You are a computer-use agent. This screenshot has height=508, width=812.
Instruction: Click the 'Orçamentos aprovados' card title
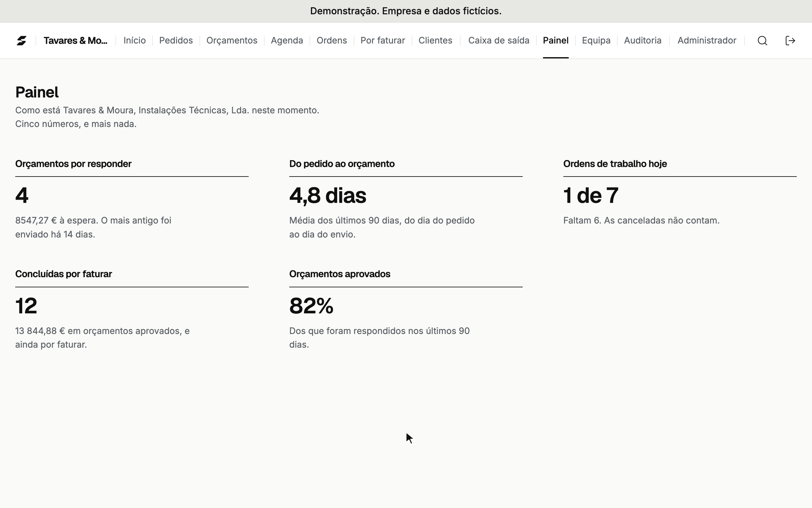point(340,274)
